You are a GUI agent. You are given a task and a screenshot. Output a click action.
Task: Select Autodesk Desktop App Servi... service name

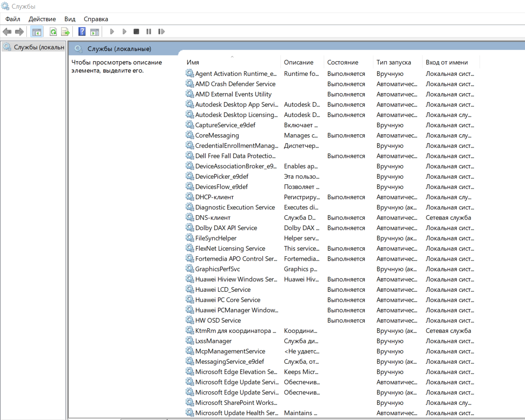tap(236, 104)
